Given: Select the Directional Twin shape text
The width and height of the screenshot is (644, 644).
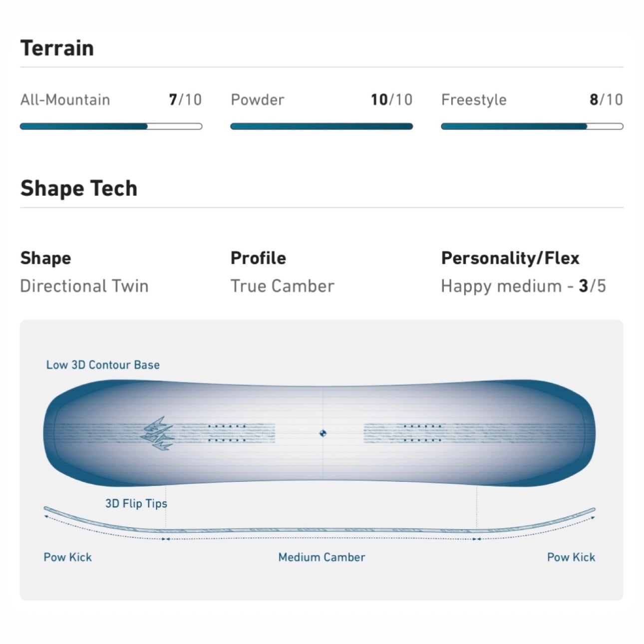Looking at the screenshot, I should (84, 286).
